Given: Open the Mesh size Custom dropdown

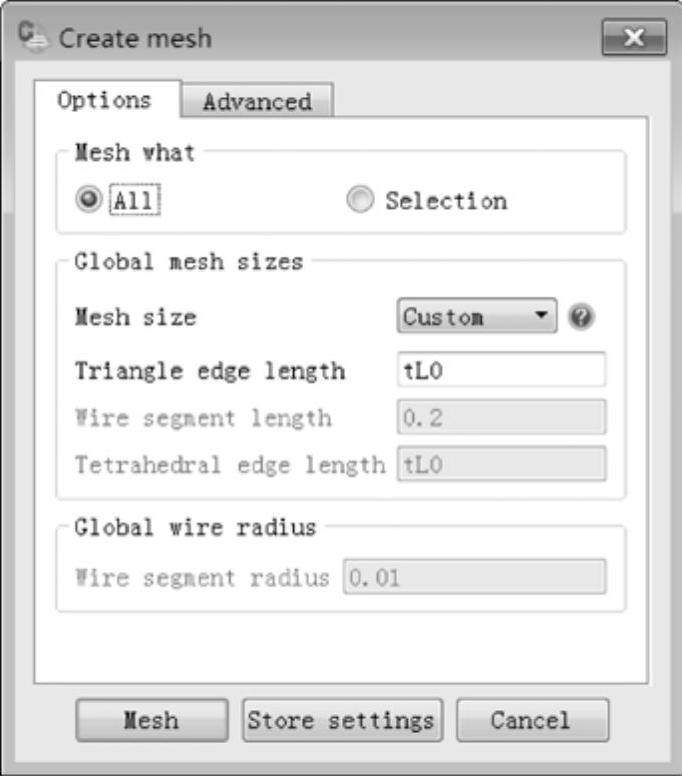Looking at the screenshot, I should 475,317.
